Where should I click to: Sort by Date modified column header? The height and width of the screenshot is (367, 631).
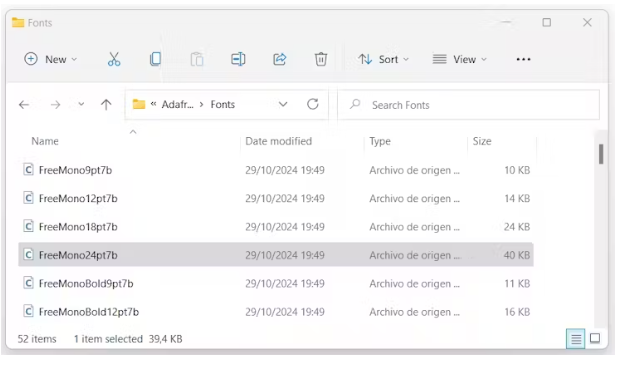278,141
